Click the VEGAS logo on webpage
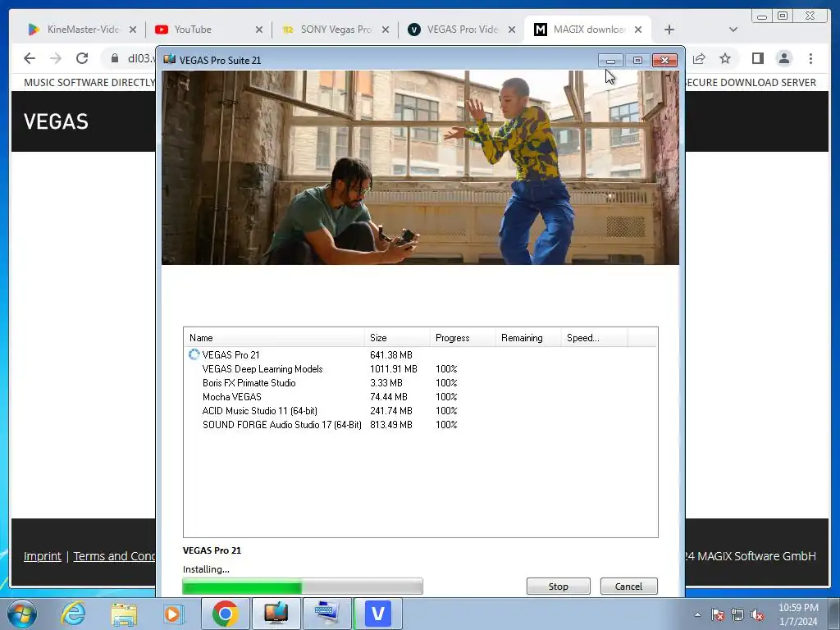840x630 pixels. 56,121
